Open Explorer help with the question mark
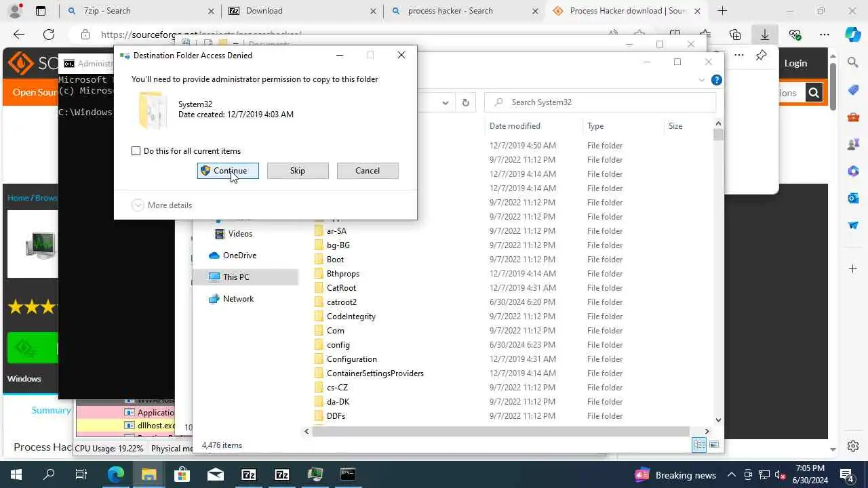The image size is (868, 488). (x=716, y=80)
